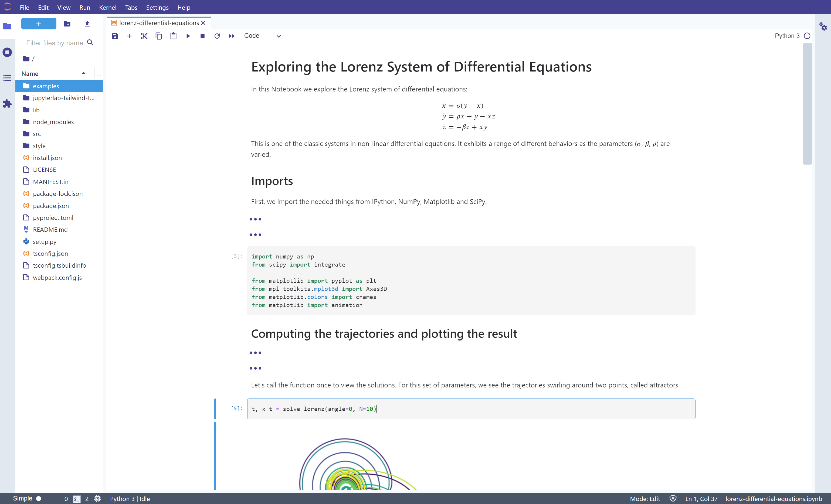Restart the kernel with the refresh icon
831x504 pixels.
217,36
